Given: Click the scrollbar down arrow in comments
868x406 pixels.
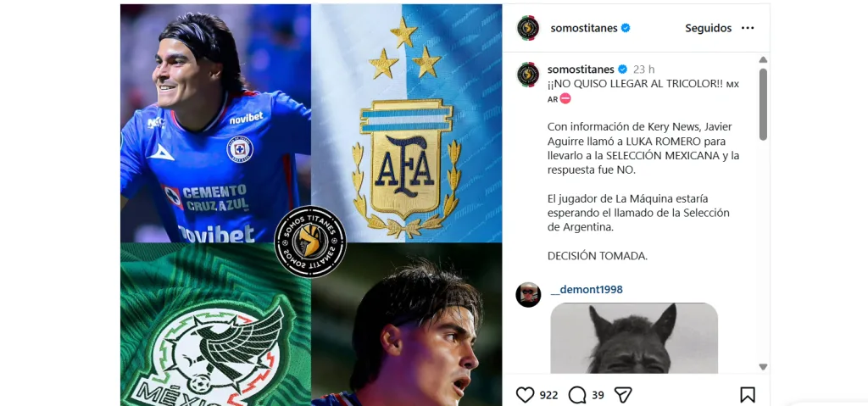Looking at the screenshot, I should tap(763, 367).
